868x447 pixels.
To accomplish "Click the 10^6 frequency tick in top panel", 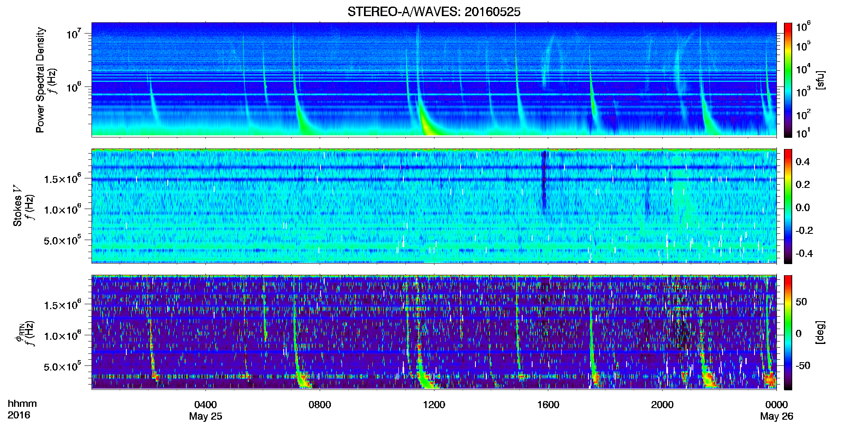I will coord(75,87).
